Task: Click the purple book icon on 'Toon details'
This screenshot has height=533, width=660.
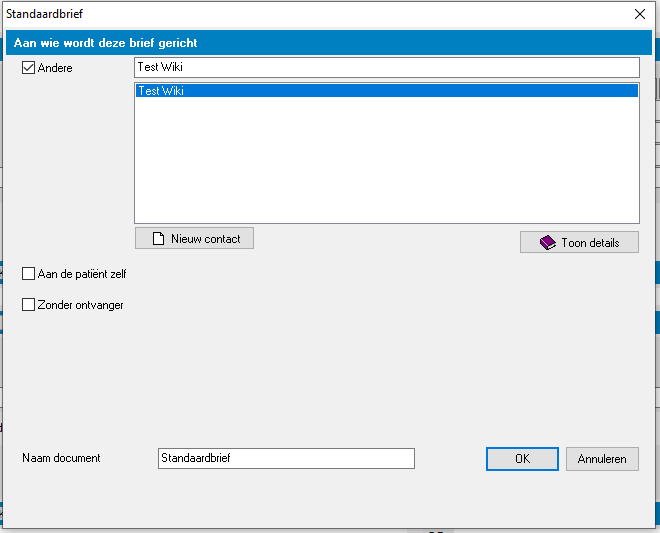Action: click(x=548, y=243)
